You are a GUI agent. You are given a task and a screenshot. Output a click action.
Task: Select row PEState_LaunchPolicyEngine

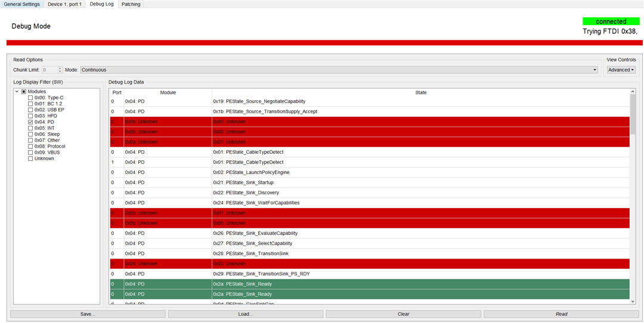[x=370, y=172]
